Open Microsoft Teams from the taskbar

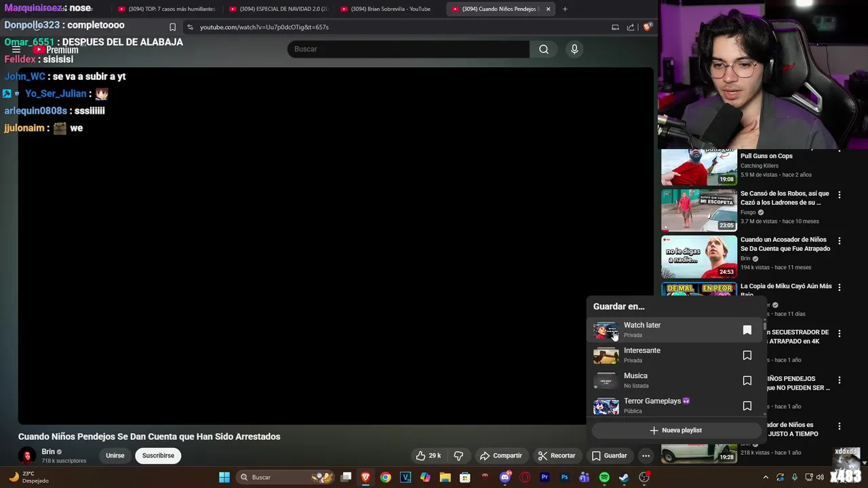pos(585,477)
